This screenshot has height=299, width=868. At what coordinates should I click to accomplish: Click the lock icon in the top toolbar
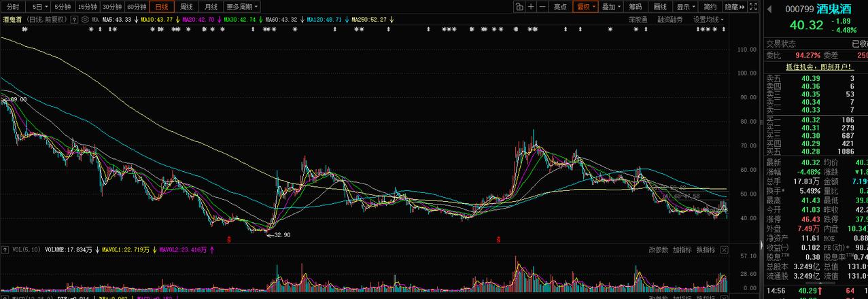coord(519,7)
